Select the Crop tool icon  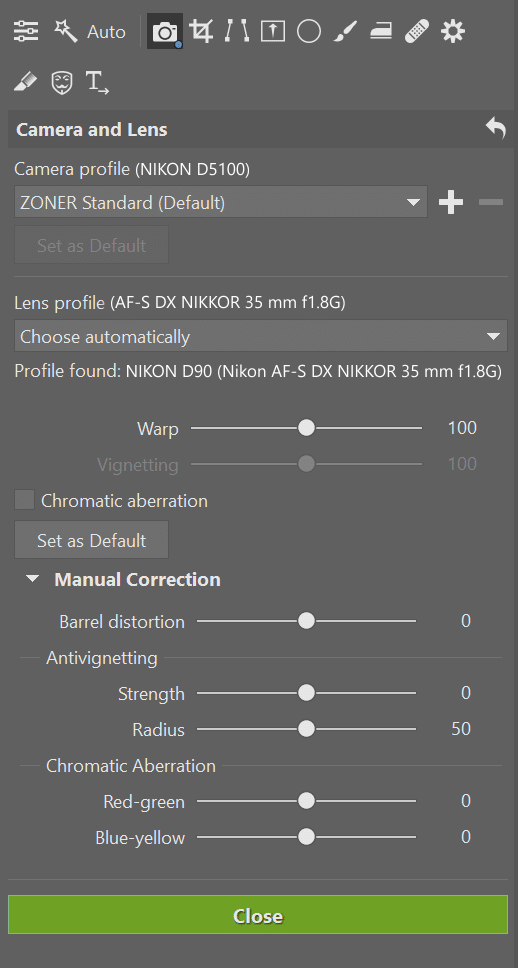(x=201, y=31)
